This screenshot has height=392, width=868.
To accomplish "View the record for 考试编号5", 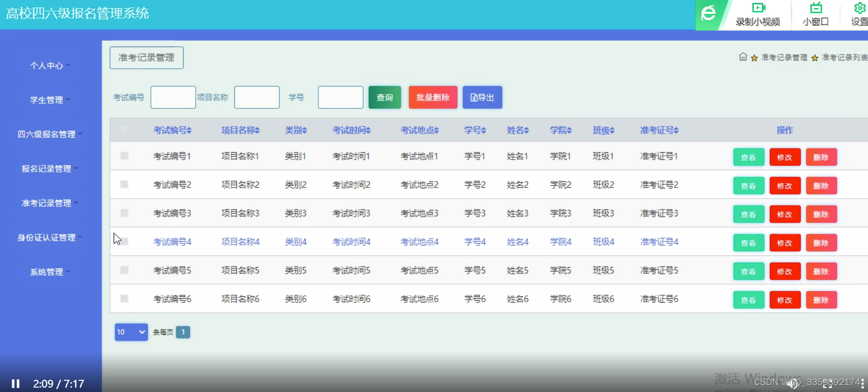I will coord(748,271).
